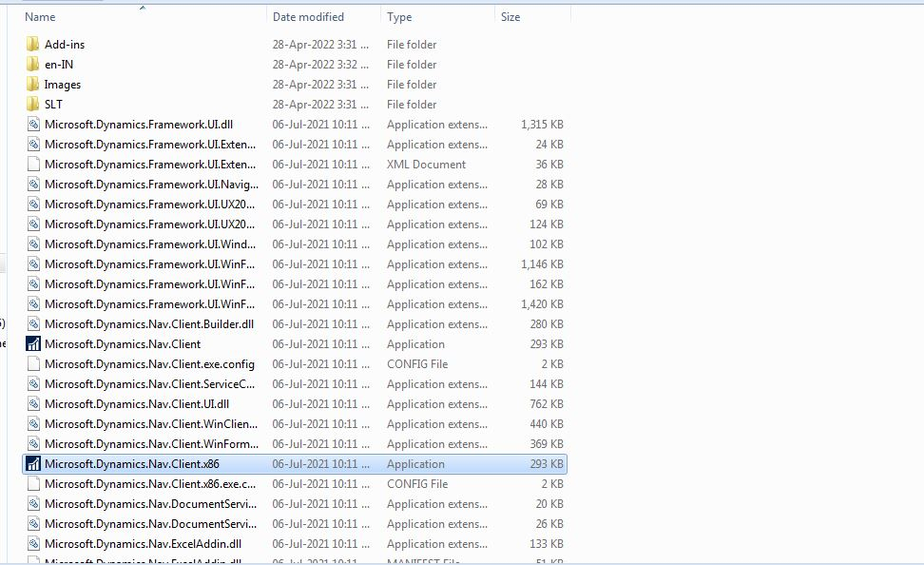Select the Microsoft.Dynamics.Nav.Client.WinForm... file name
924x565 pixels.
click(x=151, y=444)
